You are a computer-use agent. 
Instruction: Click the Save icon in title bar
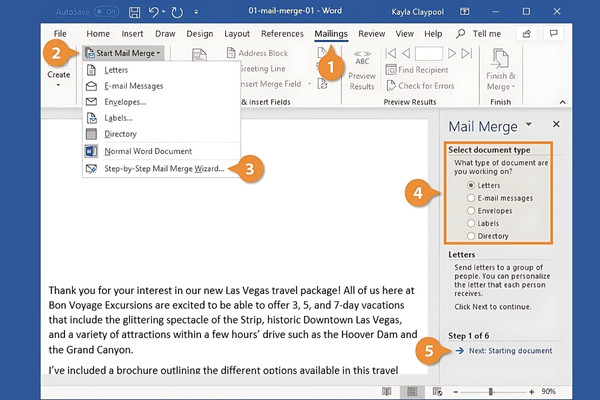pyautogui.click(x=134, y=12)
